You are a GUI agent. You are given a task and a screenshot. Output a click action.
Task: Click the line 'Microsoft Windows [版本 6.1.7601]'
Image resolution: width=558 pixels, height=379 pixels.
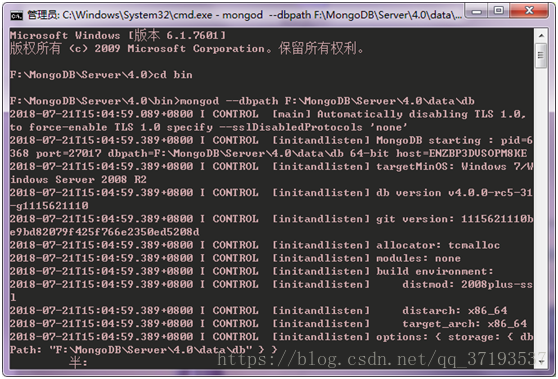(118, 35)
